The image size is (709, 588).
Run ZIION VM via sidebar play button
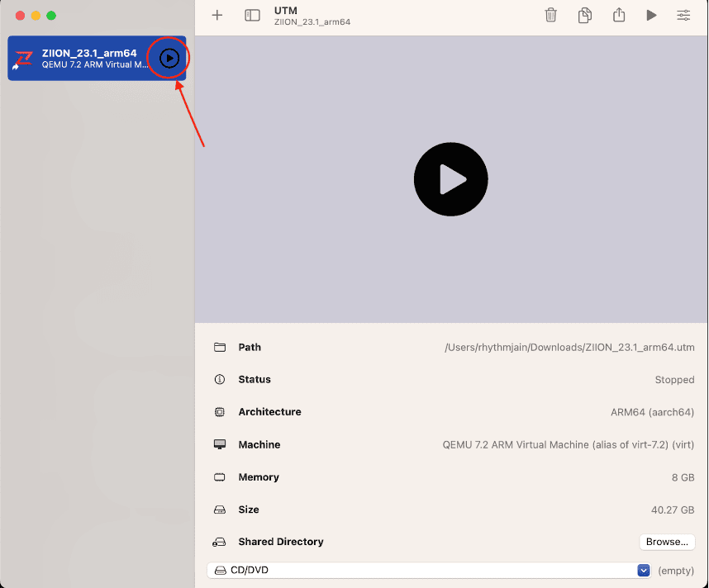point(169,58)
